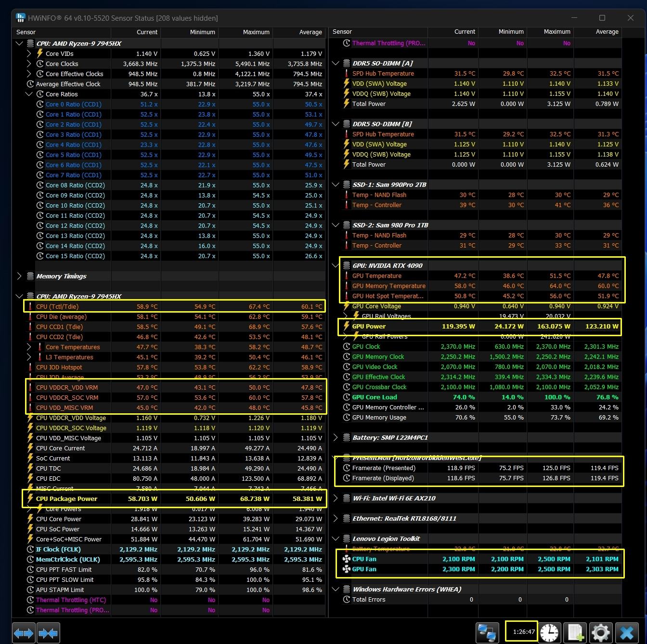The height and width of the screenshot is (644, 647).
Task: Expand the Ethernet RealTek RTL8168/8111 section
Action: click(336, 519)
